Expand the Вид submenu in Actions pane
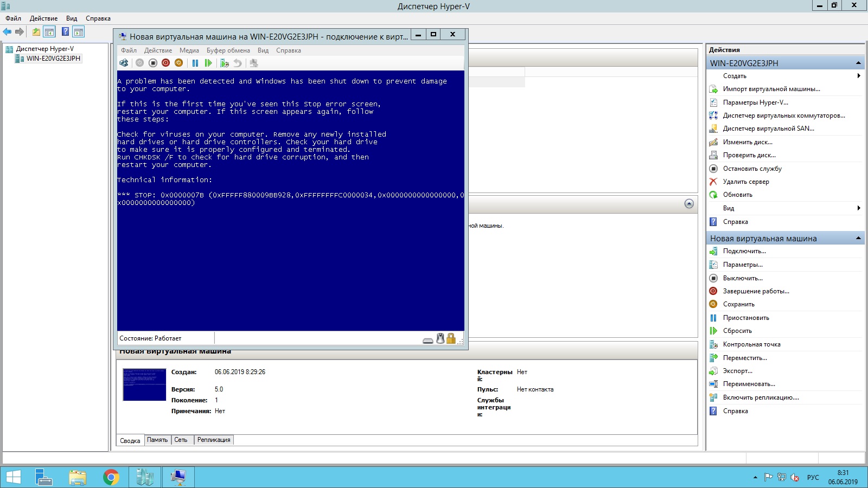The image size is (868, 488). pyautogui.click(x=859, y=208)
